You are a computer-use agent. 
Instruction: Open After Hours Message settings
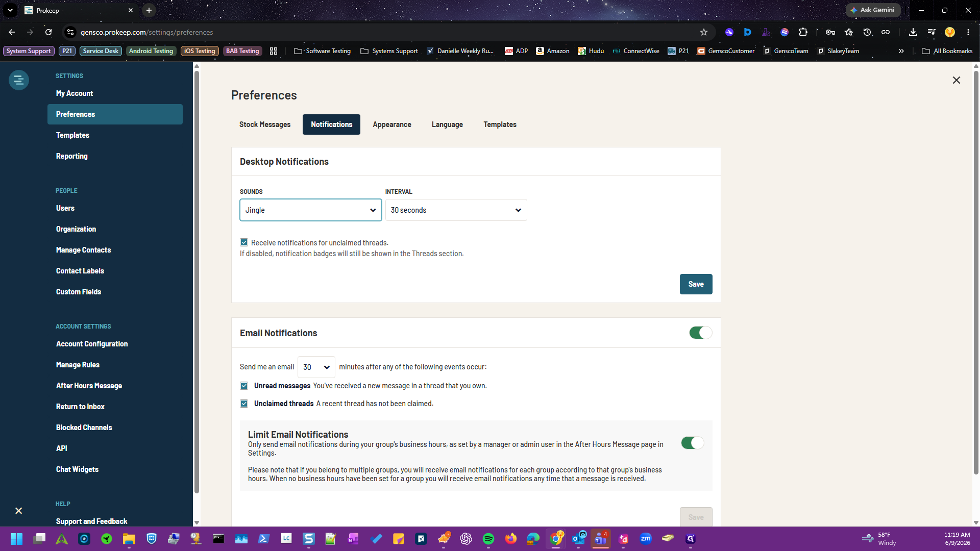89,386
